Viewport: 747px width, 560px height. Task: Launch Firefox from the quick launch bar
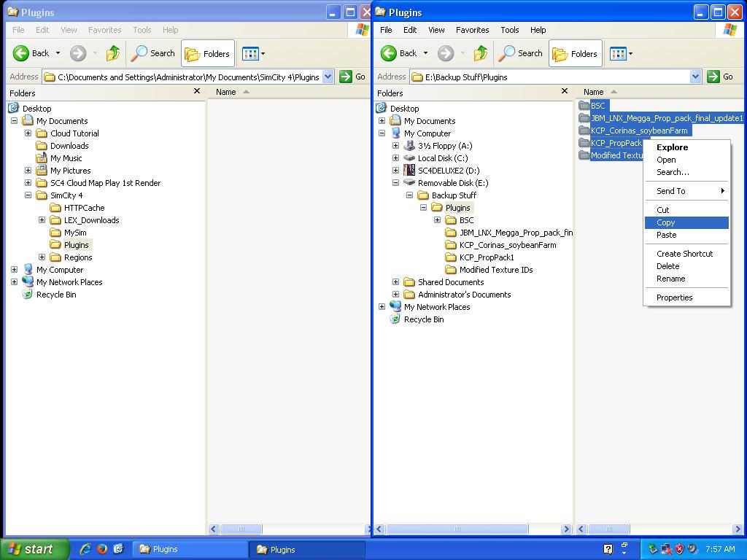[102, 549]
